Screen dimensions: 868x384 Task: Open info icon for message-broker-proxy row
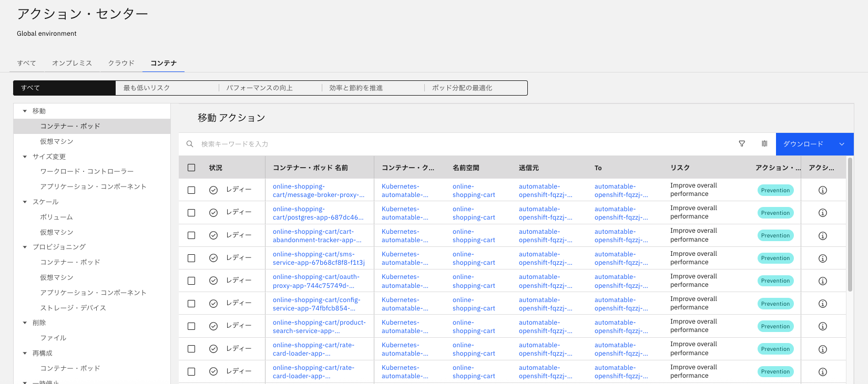(823, 190)
